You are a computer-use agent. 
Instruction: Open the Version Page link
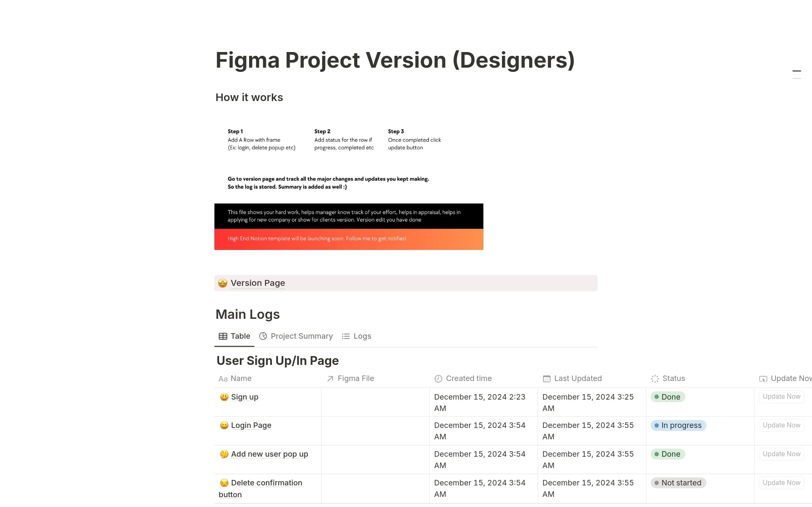pos(258,283)
